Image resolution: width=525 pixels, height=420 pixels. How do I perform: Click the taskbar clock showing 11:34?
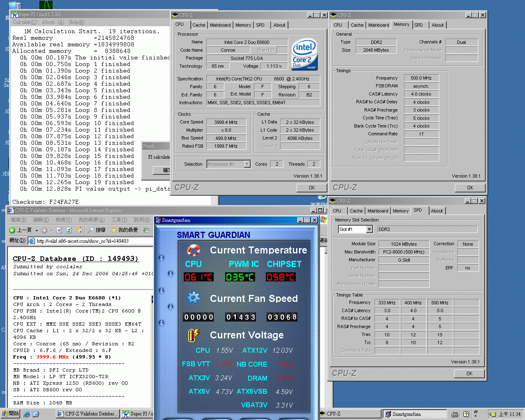(x=509, y=414)
